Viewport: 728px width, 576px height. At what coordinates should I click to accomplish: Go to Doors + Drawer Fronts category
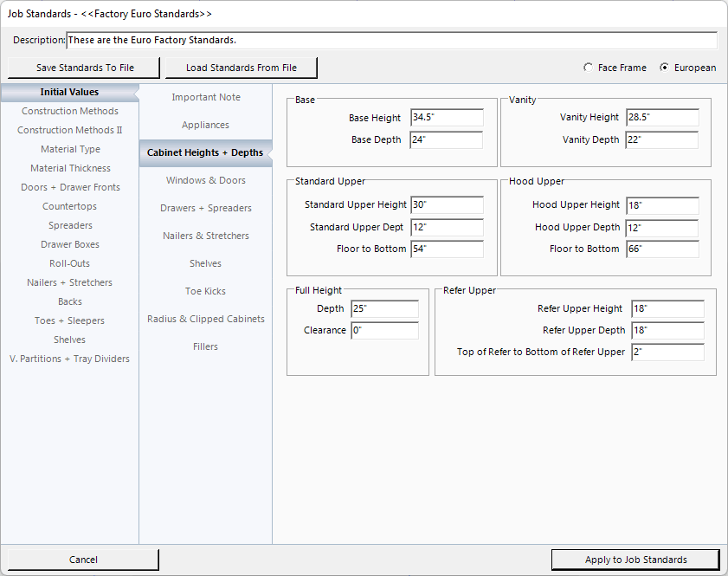(x=70, y=187)
